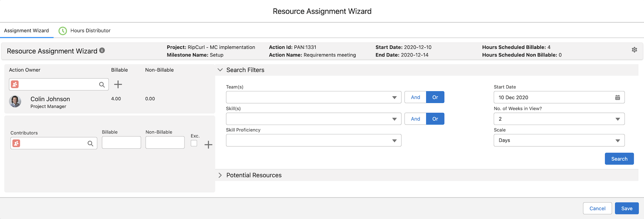Viewport: 644px width, 219px height.
Task: Open the Start Date calendar picker
Action: 618,97
